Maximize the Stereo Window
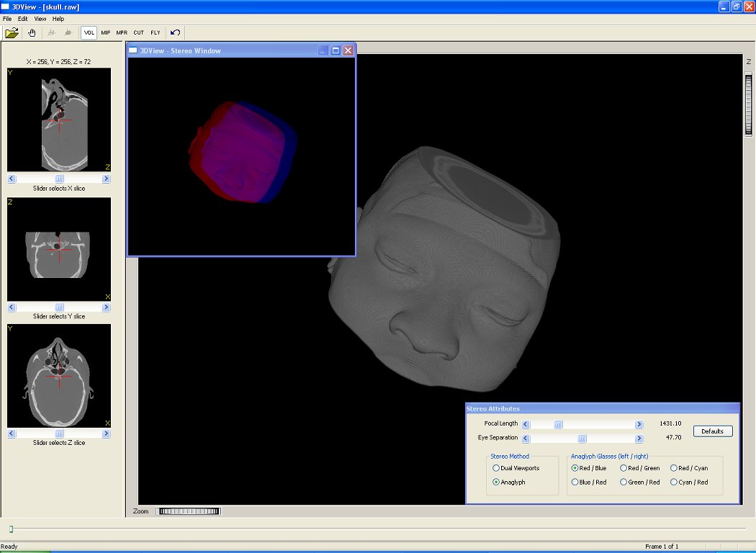 pyautogui.click(x=336, y=50)
